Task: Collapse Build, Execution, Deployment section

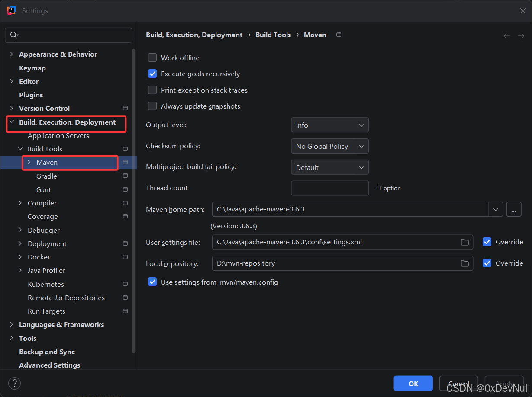Action: tap(12, 122)
